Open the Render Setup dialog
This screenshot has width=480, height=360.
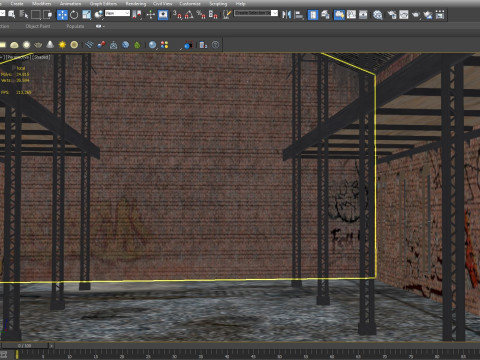click(x=392, y=15)
